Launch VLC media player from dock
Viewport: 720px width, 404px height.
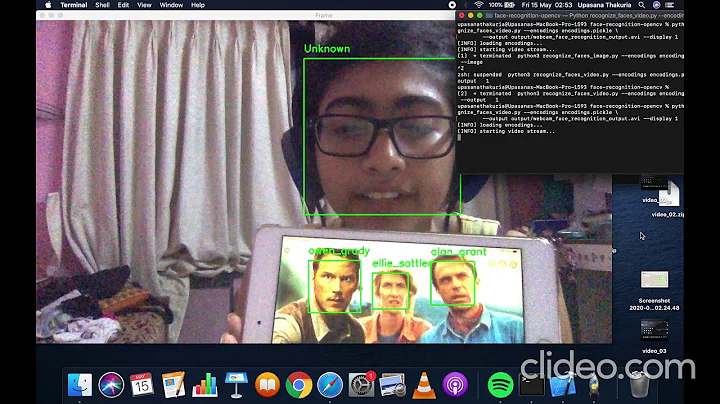(424, 385)
